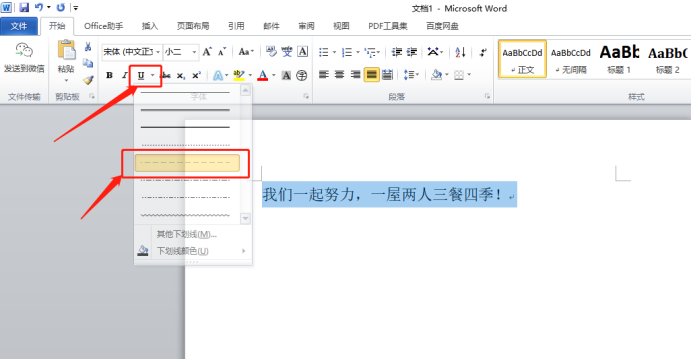Click the Cut scissors icon

(x=88, y=47)
